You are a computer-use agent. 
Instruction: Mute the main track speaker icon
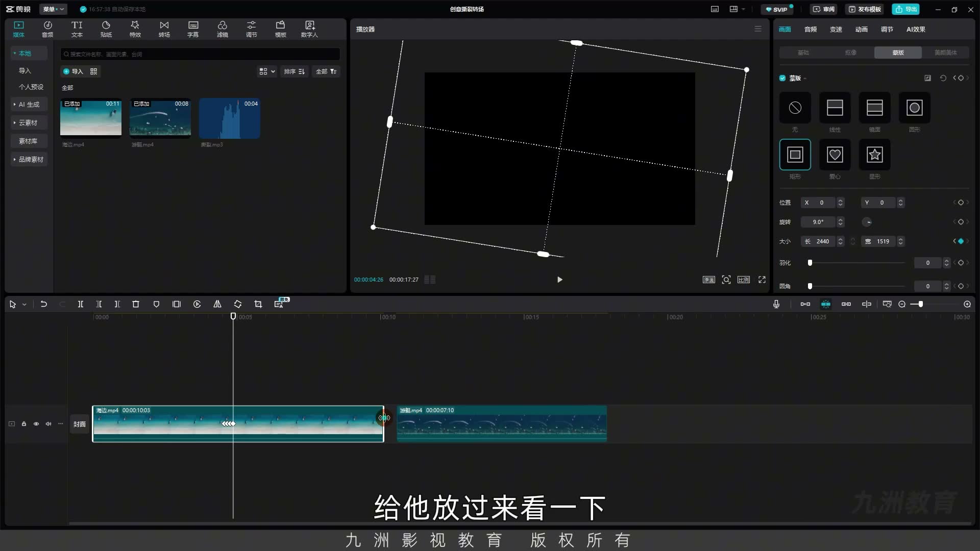point(48,424)
